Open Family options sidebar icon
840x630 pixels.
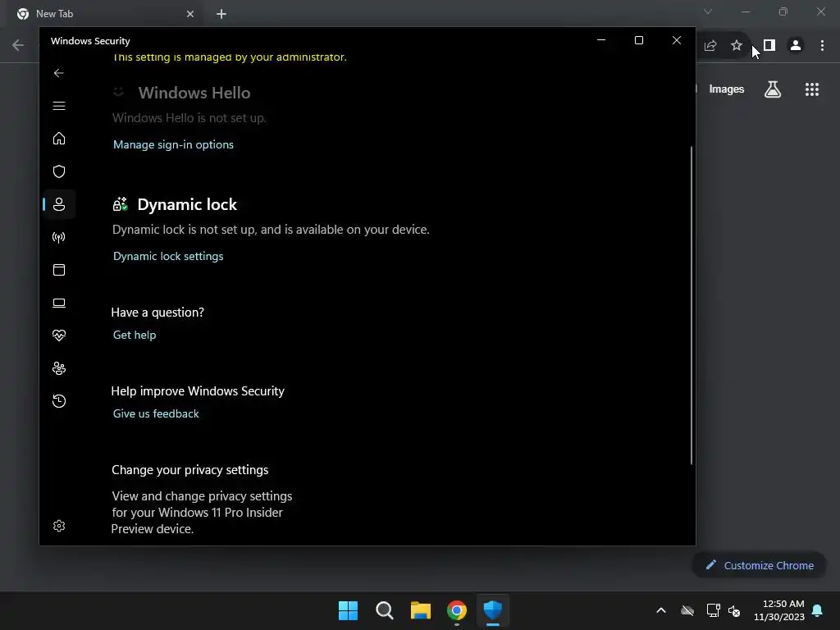[59, 368]
